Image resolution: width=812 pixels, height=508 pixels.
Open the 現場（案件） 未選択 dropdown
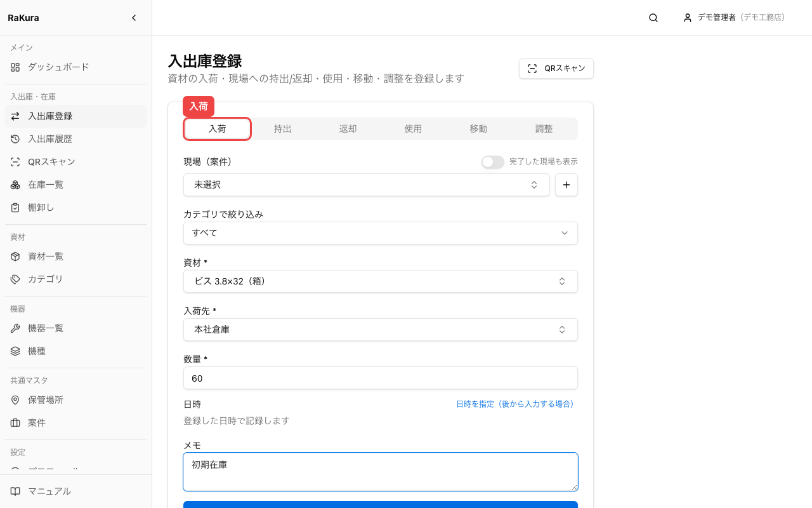(x=367, y=185)
